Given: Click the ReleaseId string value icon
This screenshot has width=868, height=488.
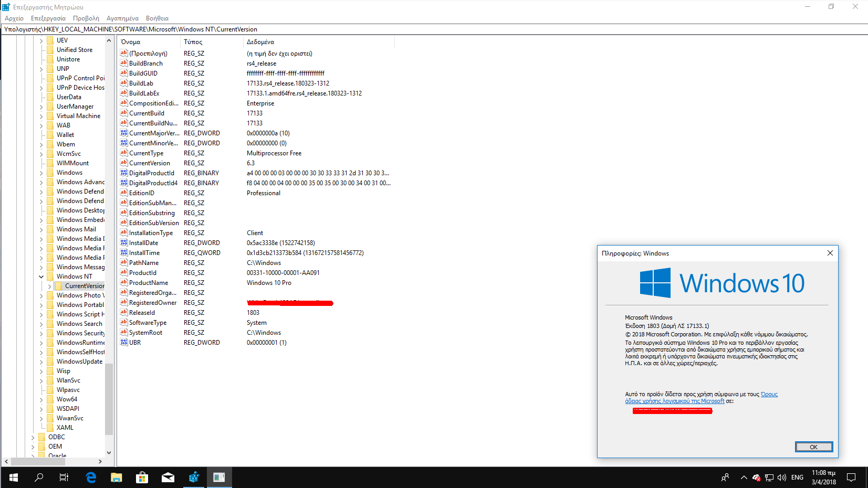Looking at the screenshot, I should tap(124, 312).
